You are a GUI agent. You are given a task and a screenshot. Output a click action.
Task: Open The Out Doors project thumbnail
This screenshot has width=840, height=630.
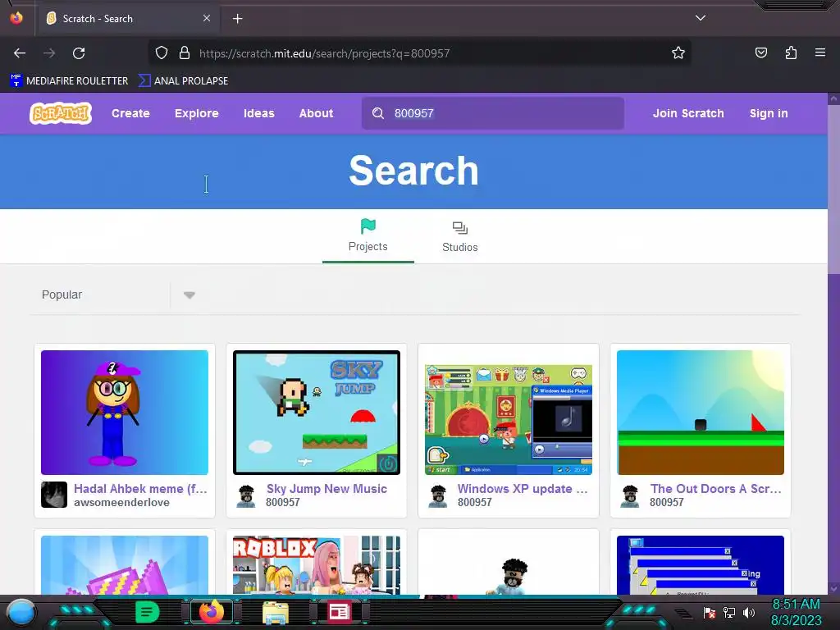point(701,413)
